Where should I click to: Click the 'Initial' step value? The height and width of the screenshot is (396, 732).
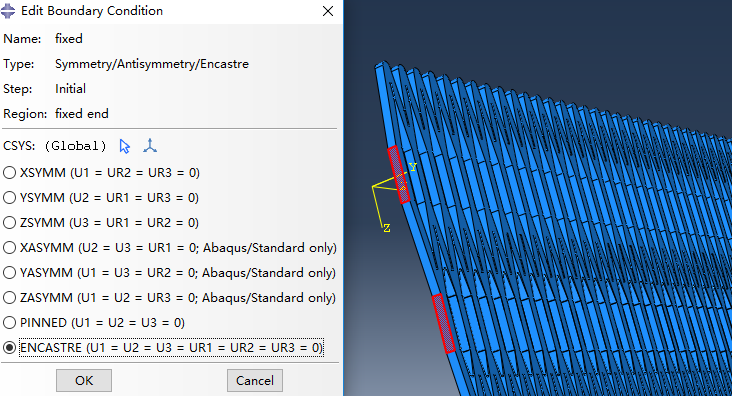[x=70, y=89]
